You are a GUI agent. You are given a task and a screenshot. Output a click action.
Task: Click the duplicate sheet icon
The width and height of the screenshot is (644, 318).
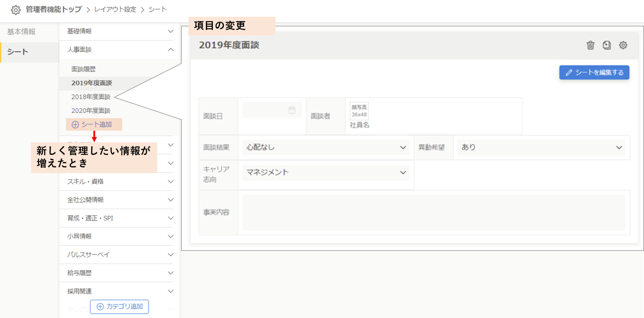pos(607,45)
